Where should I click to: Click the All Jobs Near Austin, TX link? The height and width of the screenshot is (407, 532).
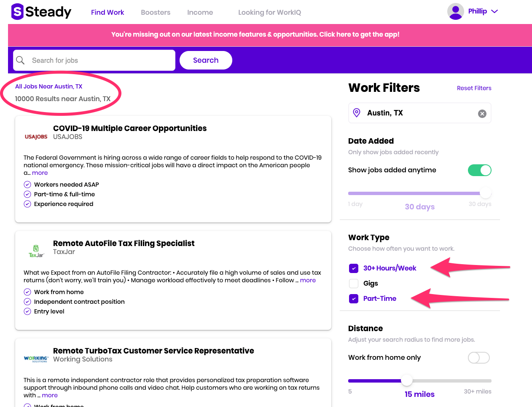tap(49, 86)
